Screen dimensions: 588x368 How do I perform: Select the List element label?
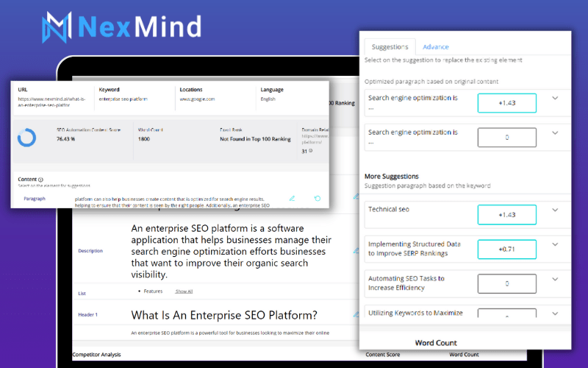[82, 293]
